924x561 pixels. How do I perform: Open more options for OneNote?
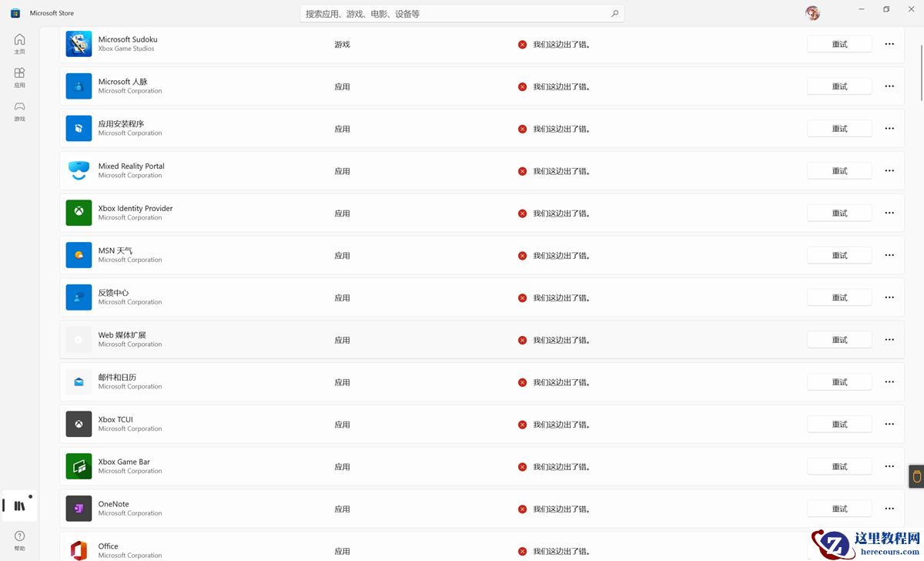point(889,509)
